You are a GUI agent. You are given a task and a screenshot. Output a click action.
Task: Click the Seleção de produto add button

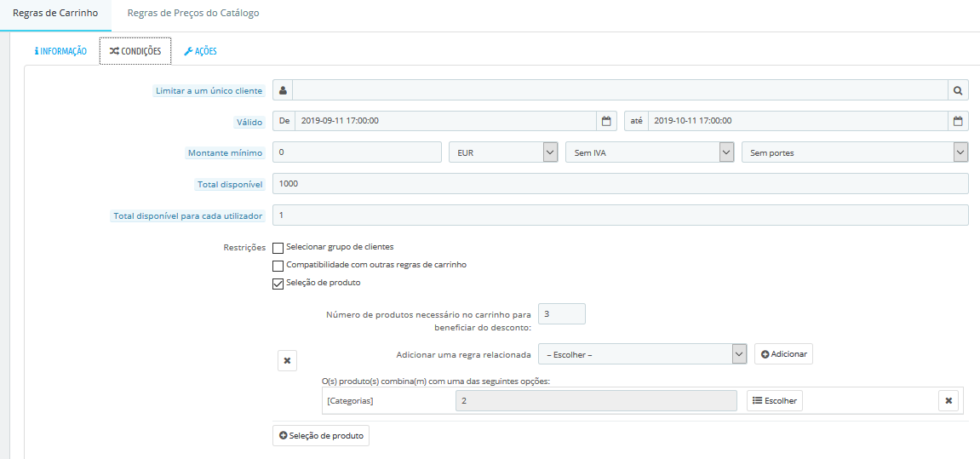321,436
